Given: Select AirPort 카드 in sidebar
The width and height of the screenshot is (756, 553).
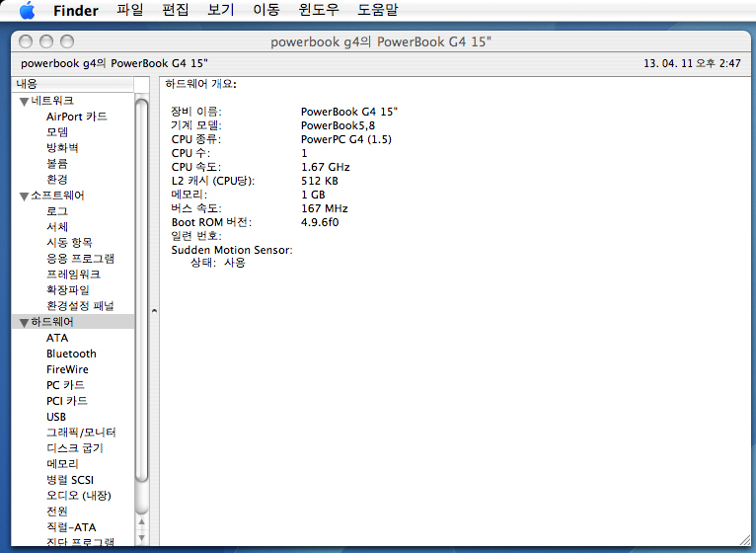Looking at the screenshot, I should click(76, 117).
